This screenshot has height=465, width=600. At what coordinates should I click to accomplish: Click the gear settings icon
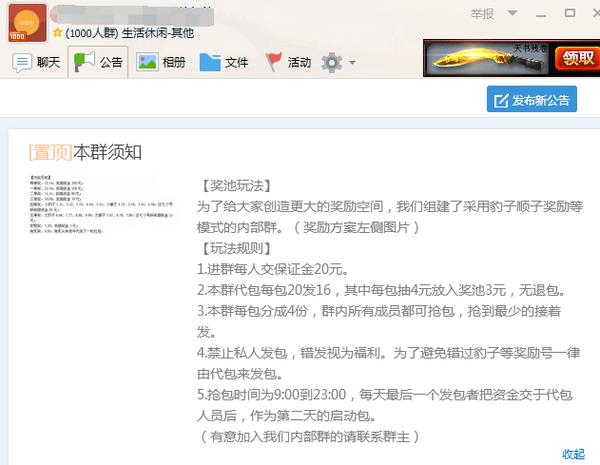(x=332, y=62)
